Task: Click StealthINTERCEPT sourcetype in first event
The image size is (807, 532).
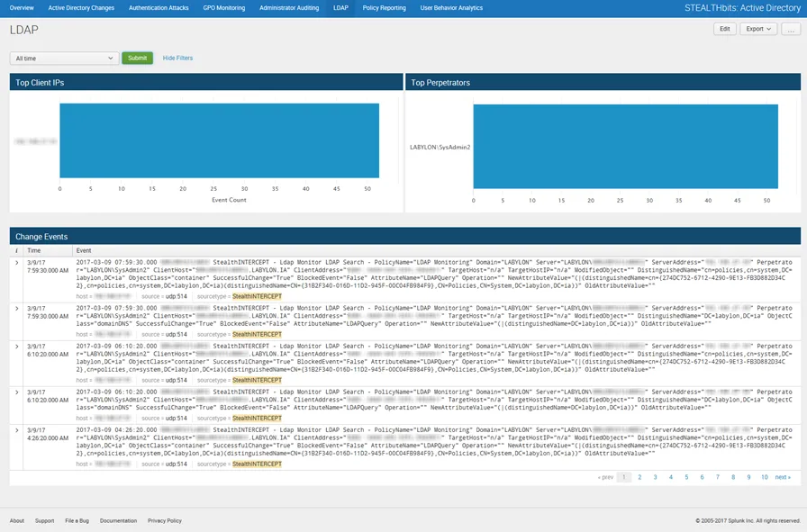Action: 257,296
